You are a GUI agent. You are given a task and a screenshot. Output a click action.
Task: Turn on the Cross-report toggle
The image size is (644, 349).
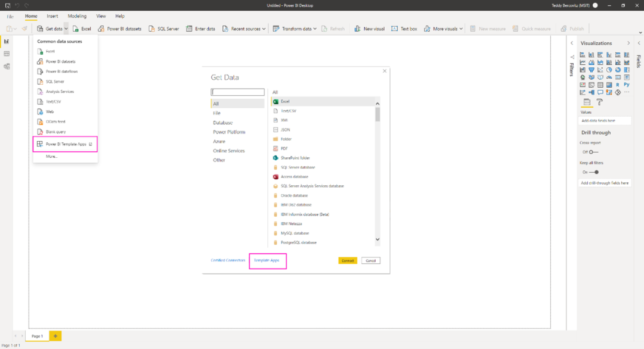click(593, 152)
